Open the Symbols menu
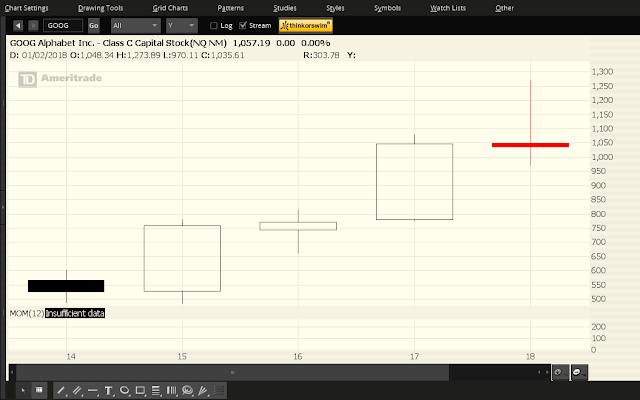 point(387,8)
